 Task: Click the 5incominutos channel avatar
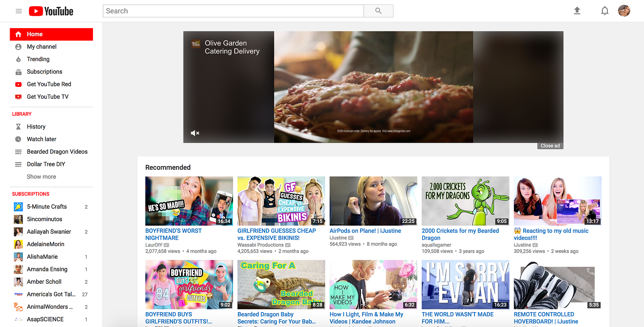[x=18, y=219]
